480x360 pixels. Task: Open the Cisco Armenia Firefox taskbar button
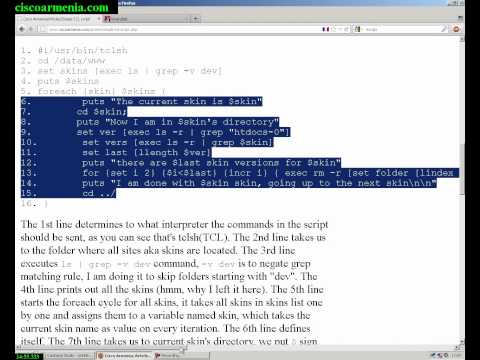click(124, 356)
